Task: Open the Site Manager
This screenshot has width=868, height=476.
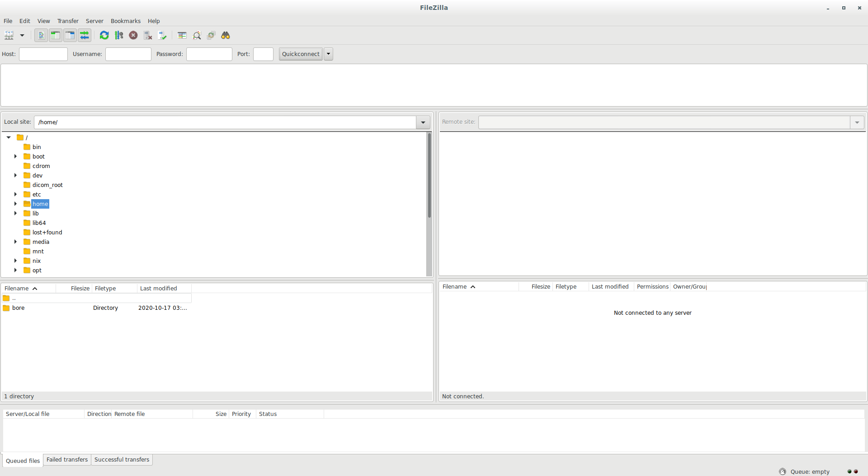Action: pyautogui.click(x=9, y=35)
